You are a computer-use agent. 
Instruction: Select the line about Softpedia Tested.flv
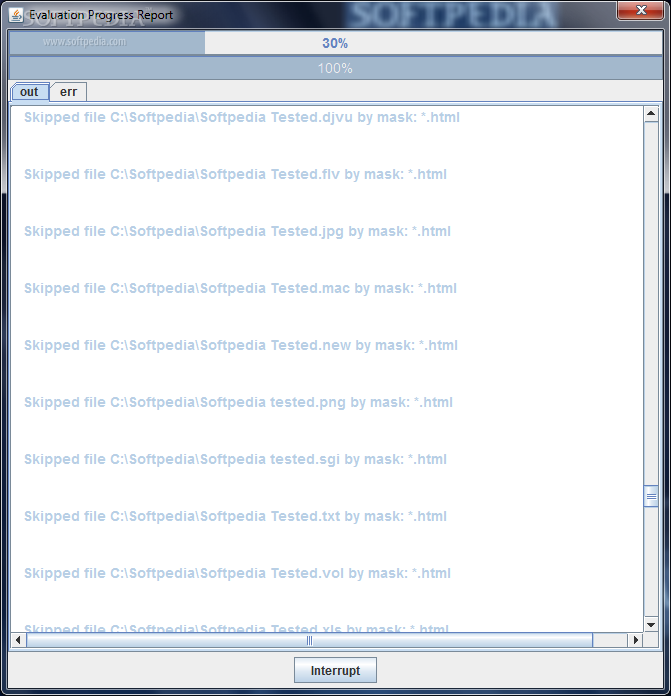(x=235, y=174)
